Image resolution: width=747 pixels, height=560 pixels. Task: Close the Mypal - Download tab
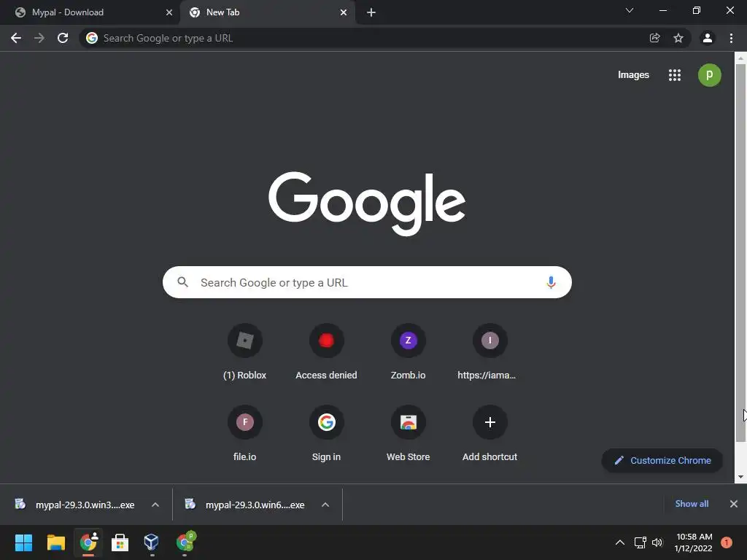(169, 12)
